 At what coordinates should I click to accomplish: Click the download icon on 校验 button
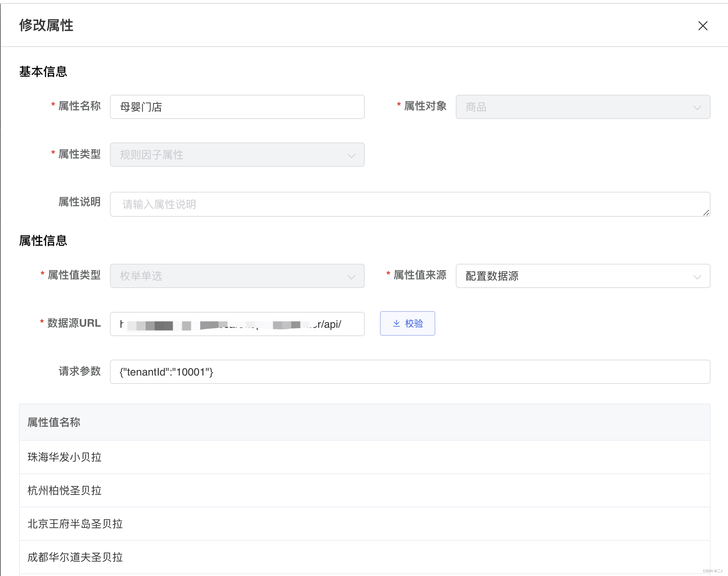pyautogui.click(x=396, y=323)
